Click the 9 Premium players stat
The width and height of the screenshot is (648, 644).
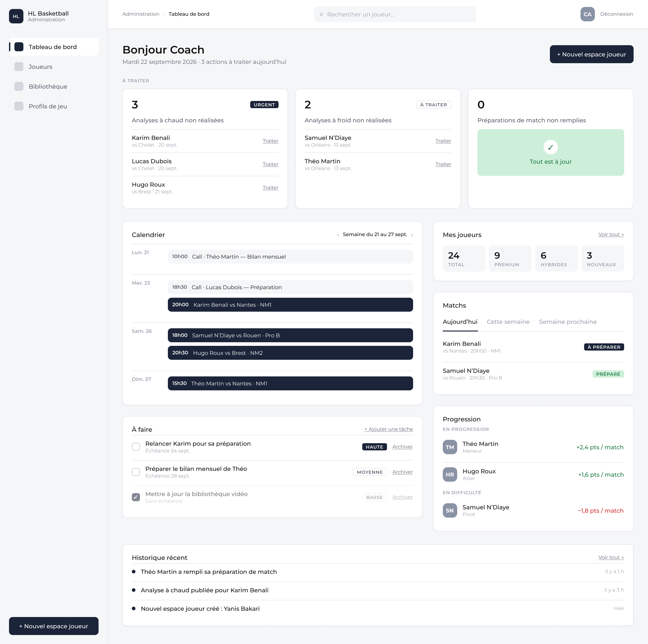[x=510, y=258]
